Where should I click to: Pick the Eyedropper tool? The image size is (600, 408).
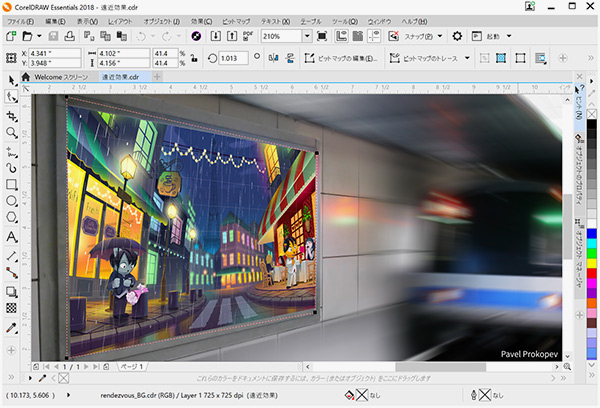(11, 326)
